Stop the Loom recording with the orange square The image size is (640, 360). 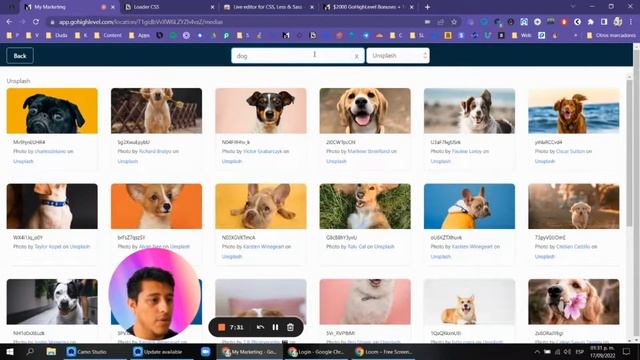tap(222, 327)
